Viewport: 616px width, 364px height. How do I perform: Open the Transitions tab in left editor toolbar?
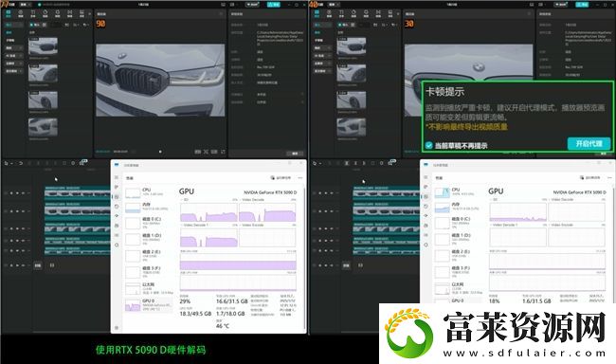click(69, 14)
